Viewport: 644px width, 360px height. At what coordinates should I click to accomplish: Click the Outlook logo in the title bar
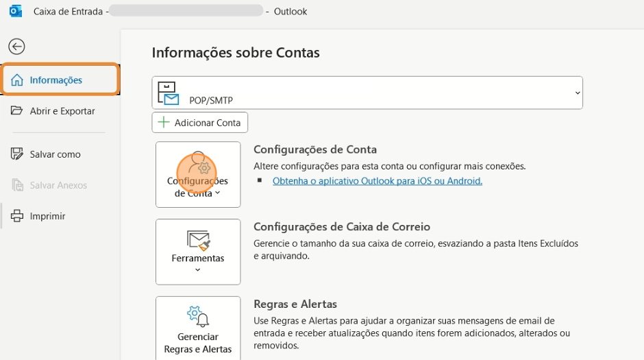(15, 12)
